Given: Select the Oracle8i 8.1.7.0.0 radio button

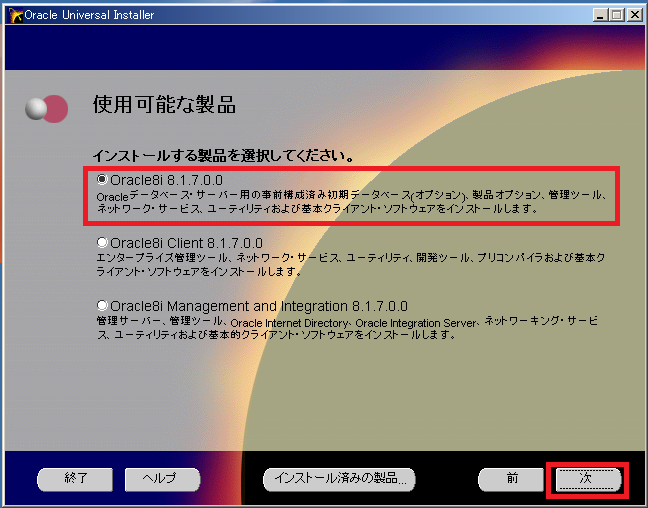Looking at the screenshot, I should [x=102, y=179].
